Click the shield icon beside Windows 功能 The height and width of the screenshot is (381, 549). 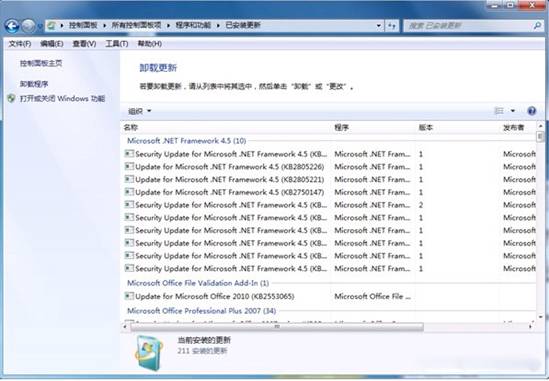12,98
